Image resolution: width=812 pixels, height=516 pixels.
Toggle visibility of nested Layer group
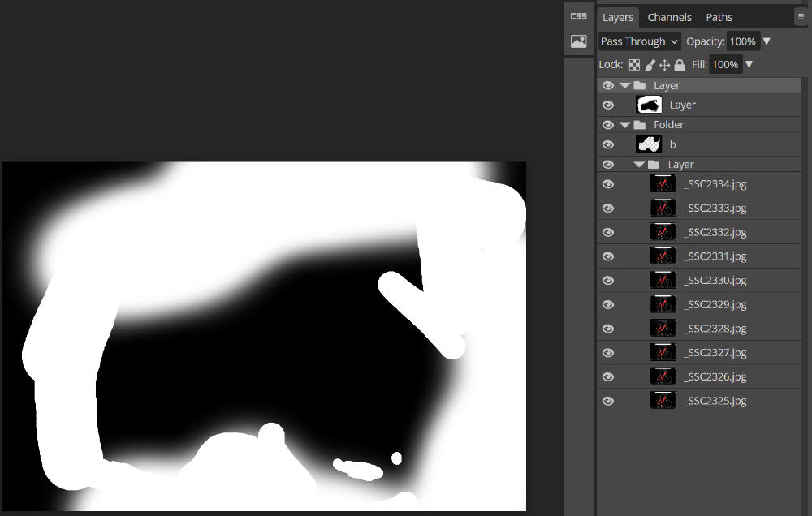coord(608,165)
